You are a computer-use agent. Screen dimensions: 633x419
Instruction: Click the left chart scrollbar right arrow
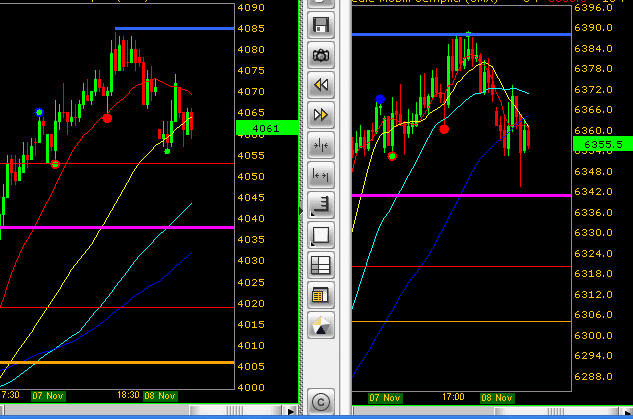tap(290, 411)
